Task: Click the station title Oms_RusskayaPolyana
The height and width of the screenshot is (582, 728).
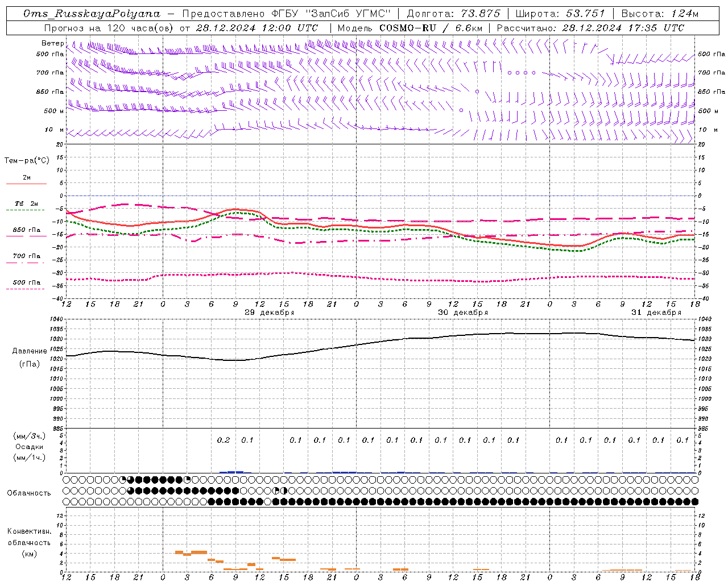Action: click(92, 14)
